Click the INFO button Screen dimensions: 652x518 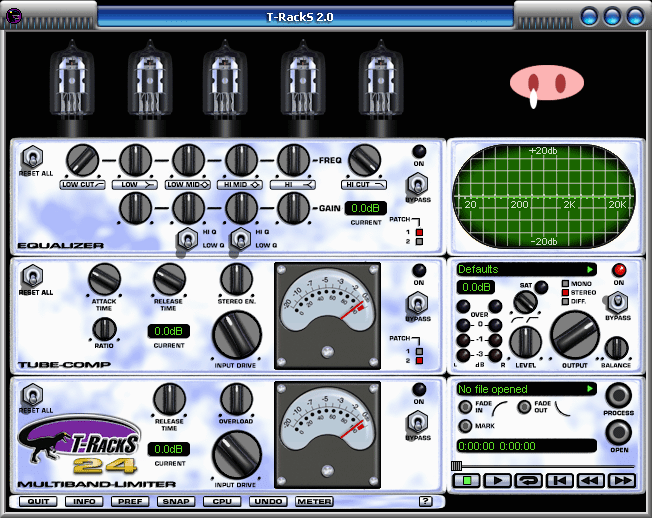point(84,501)
